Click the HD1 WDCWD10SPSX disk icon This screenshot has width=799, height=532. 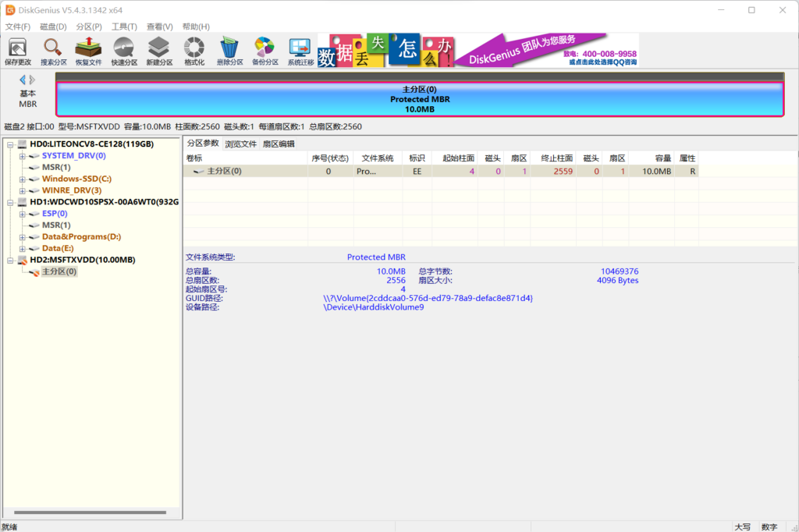[x=23, y=202]
